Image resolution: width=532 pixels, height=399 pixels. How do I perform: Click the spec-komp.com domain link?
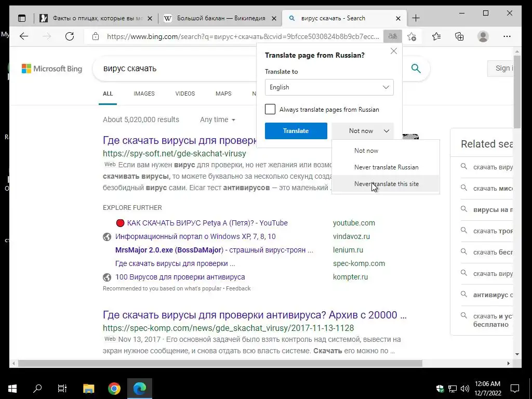point(358,263)
